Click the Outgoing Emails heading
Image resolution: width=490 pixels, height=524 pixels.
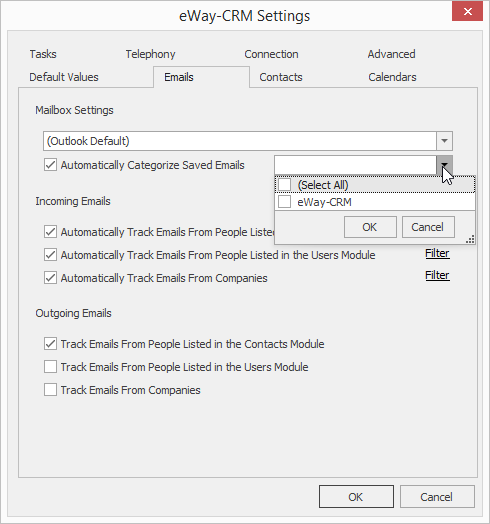coord(73,313)
